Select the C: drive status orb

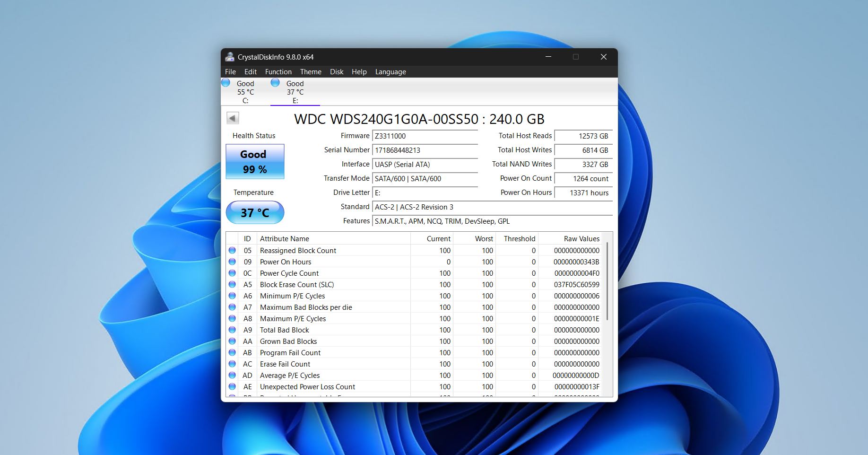pyautogui.click(x=226, y=83)
